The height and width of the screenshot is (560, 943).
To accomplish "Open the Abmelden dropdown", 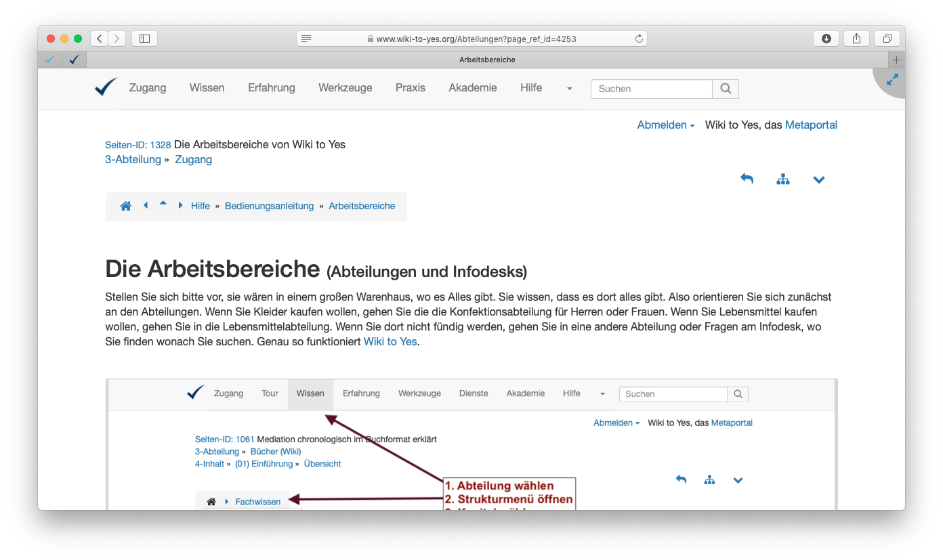I will tap(665, 125).
